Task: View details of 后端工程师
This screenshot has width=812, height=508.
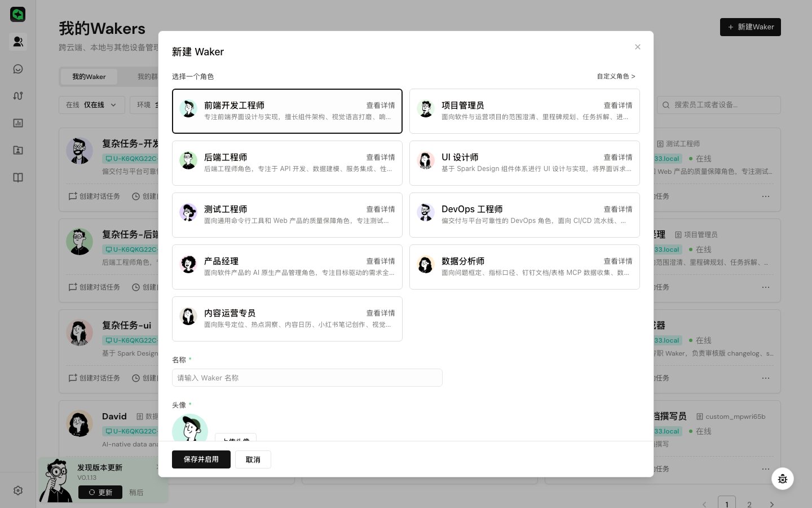Action: (x=381, y=157)
